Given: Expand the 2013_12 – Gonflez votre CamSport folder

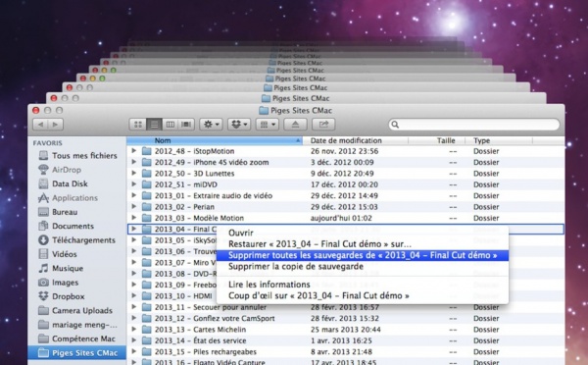Looking at the screenshot, I should 134,318.
